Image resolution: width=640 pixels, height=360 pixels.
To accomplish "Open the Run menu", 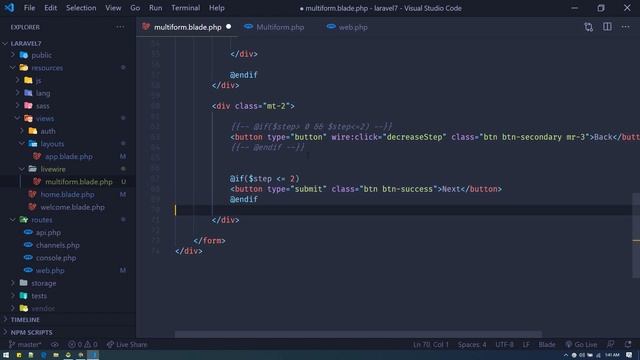I will [156, 8].
